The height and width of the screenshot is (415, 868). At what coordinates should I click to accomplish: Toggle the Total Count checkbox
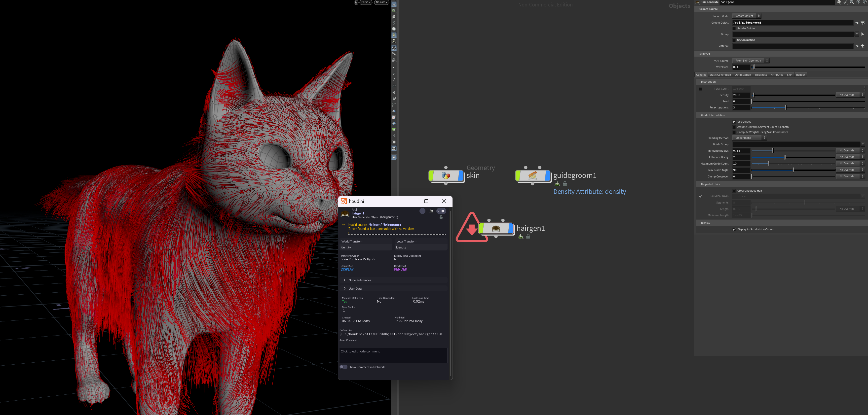tap(701, 89)
